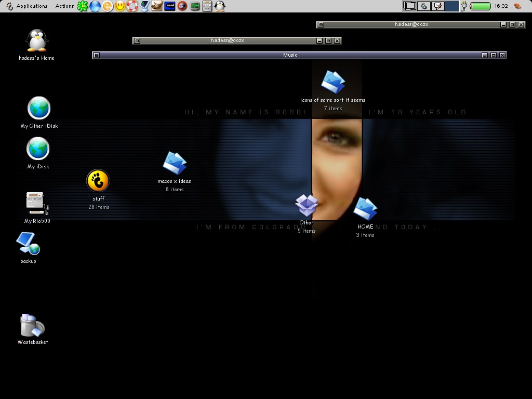The height and width of the screenshot is (399, 532).
Task: Select the Wastebasket desktop icon
Action: pos(32,326)
